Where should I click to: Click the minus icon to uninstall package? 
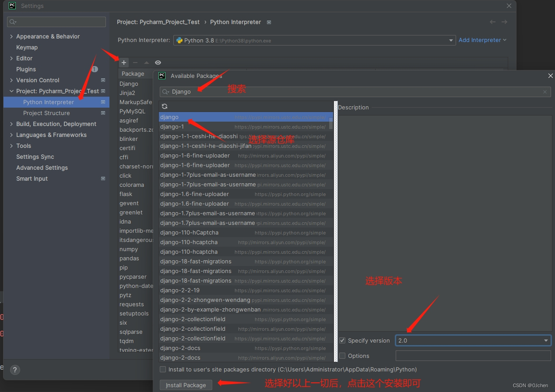point(135,63)
